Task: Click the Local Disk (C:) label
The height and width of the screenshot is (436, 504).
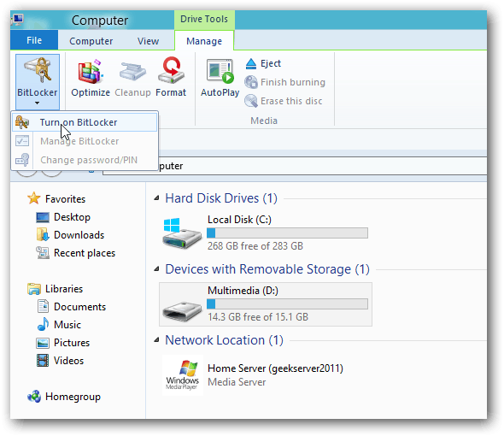Action: point(239,220)
